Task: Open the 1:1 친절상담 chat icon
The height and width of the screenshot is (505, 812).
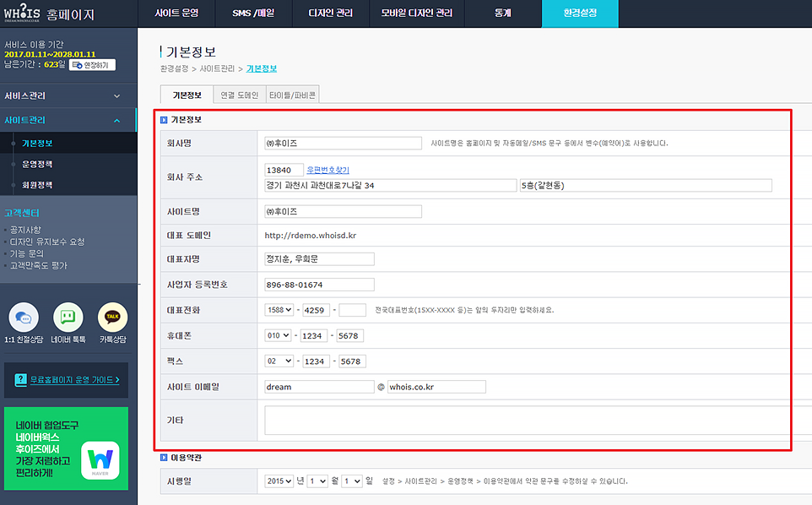Action: coord(24,317)
